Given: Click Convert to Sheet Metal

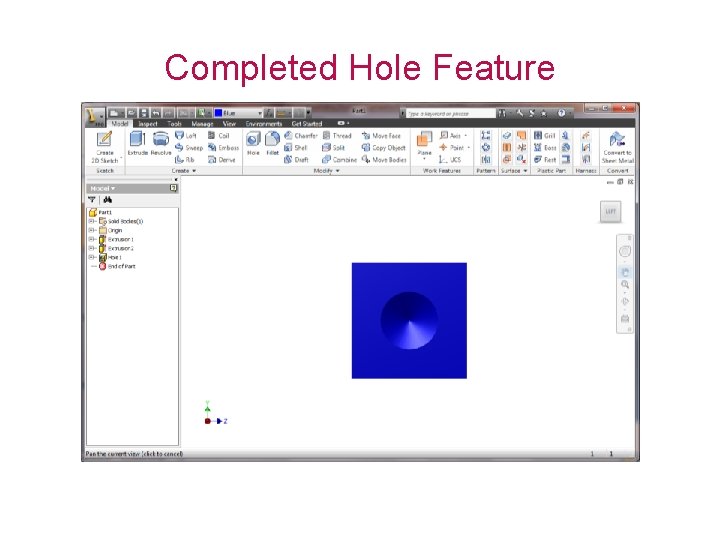Looking at the screenshot, I should point(618,147).
